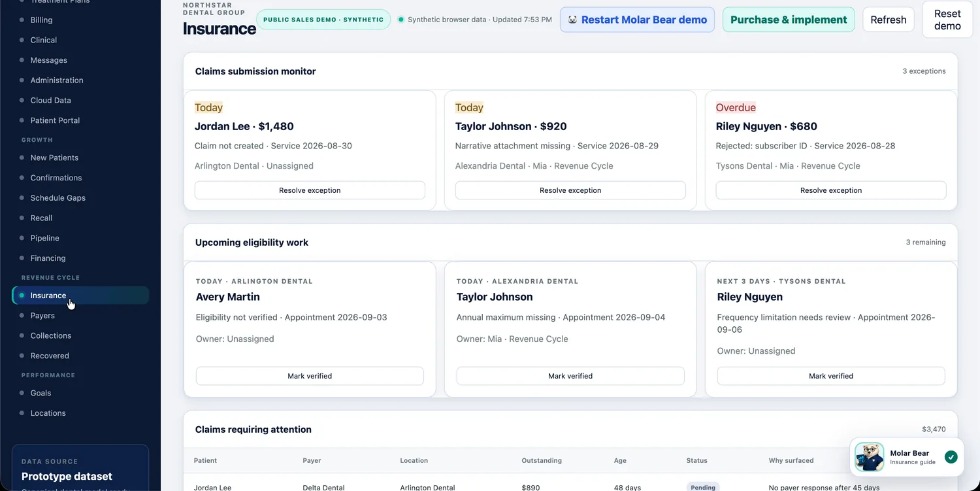
Task: Click the $3,470 claims total
Action: point(934,430)
